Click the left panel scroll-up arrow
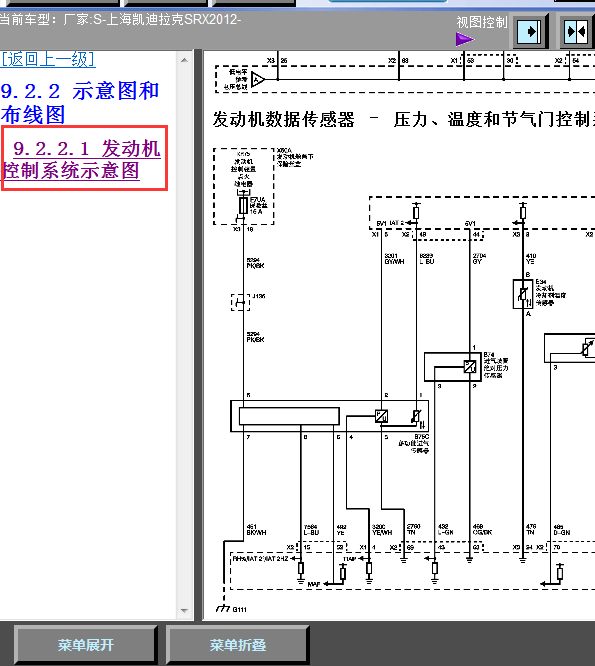This screenshot has width=595, height=666. 184,60
